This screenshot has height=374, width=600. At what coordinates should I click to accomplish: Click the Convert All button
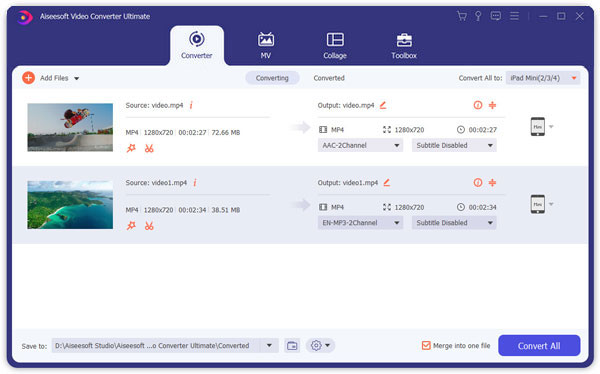[x=539, y=346]
